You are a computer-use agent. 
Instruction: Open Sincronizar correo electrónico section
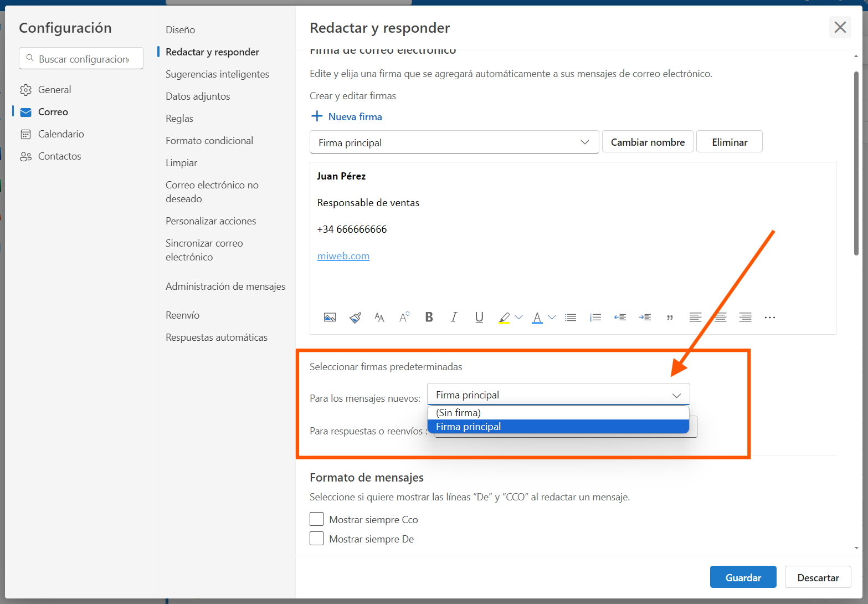pos(204,250)
